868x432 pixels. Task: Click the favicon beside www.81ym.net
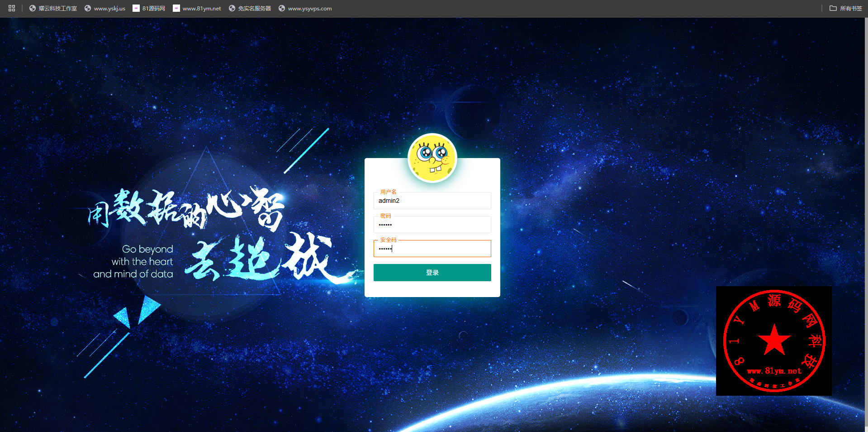coord(176,8)
